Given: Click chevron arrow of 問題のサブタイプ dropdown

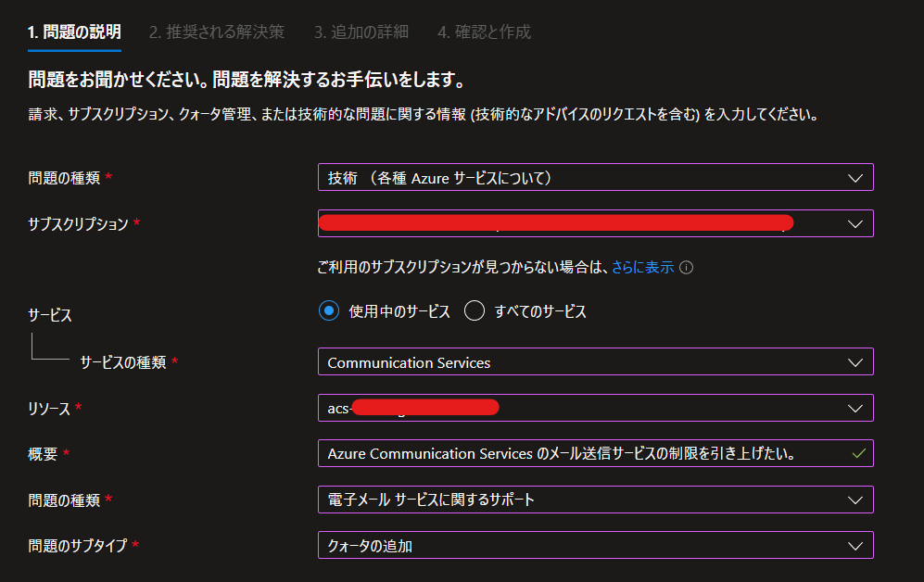Looking at the screenshot, I should pos(855,546).
